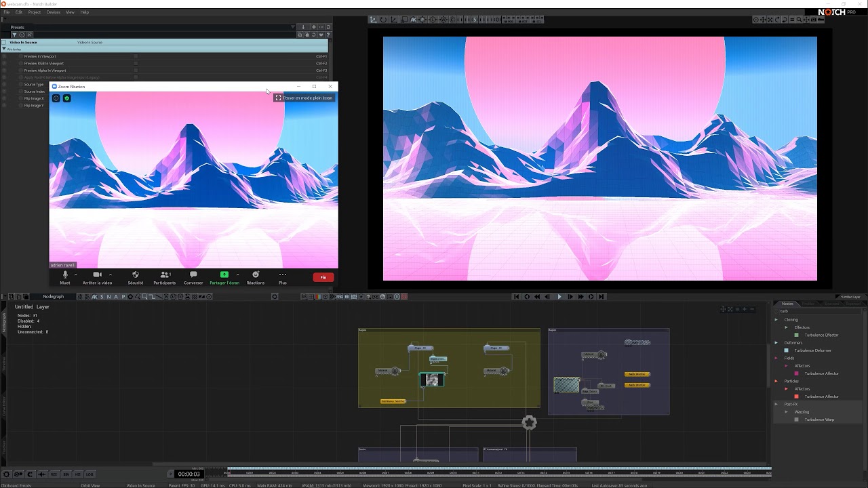
Task: Select Turbulence Effector node
Action: pyautogui.click(x=821, y=335)
